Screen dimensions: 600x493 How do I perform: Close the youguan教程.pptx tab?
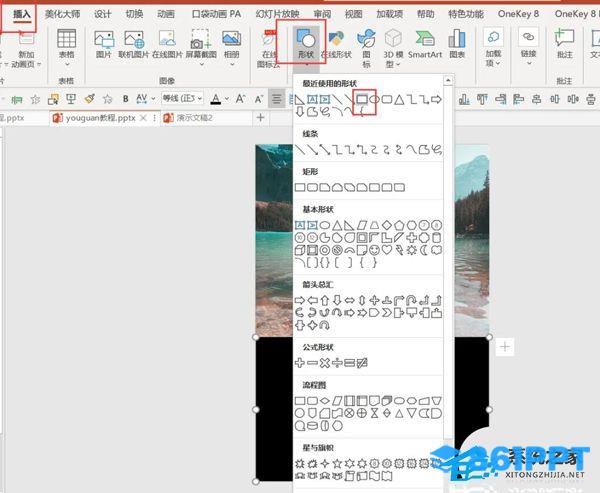click(143, 118)
